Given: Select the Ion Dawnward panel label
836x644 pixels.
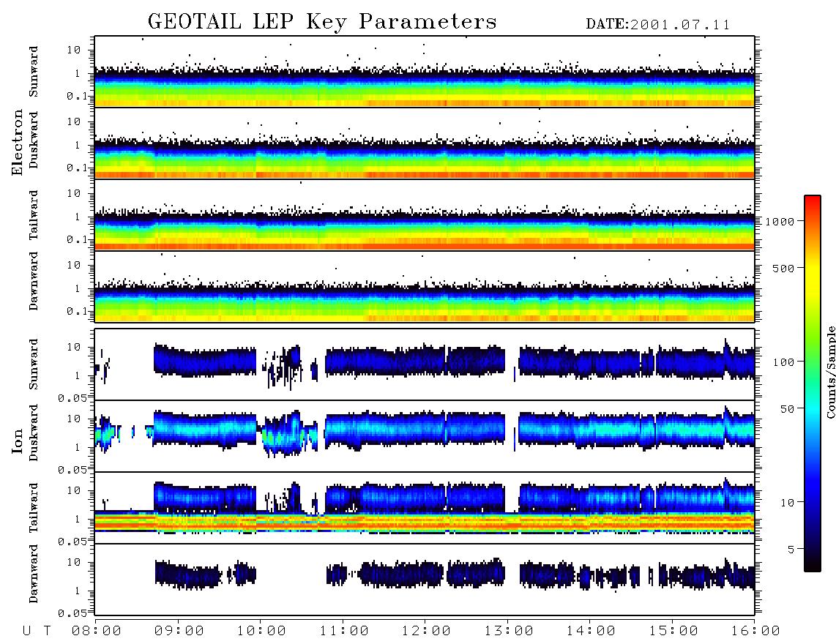Looking at the screenshot, I should [33, 573].
